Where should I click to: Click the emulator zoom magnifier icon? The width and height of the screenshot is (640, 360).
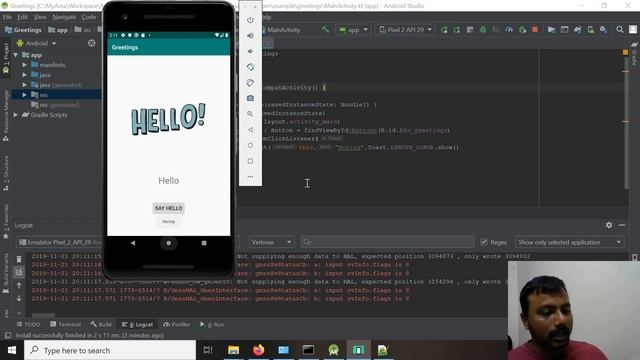[250, 114]
